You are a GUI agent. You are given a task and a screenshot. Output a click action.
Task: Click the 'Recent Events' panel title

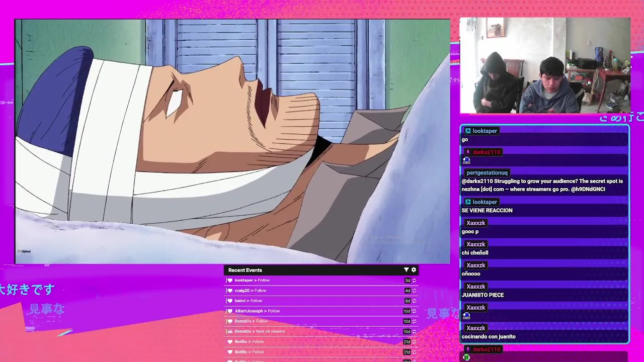tap(245, 270)
